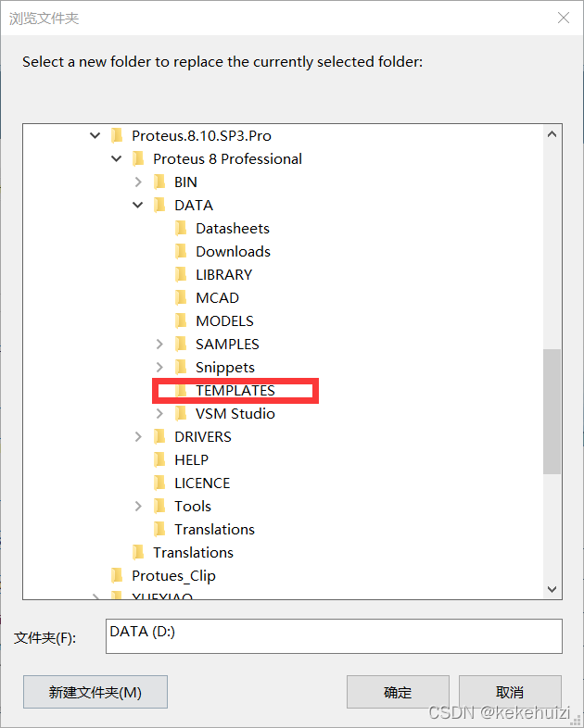
Task: Click the 确定 confirm button
Action: [398, 692]
